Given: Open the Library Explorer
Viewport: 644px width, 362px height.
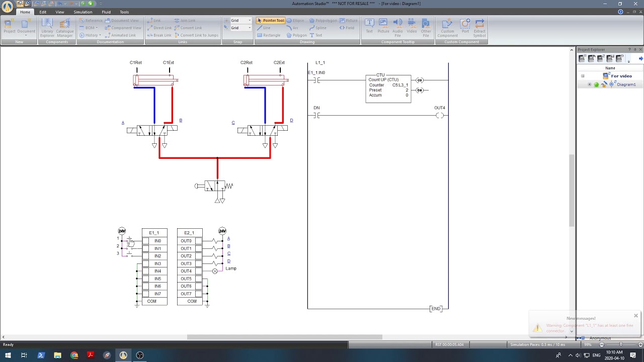Looking at the screenshot, I should 47,27.
